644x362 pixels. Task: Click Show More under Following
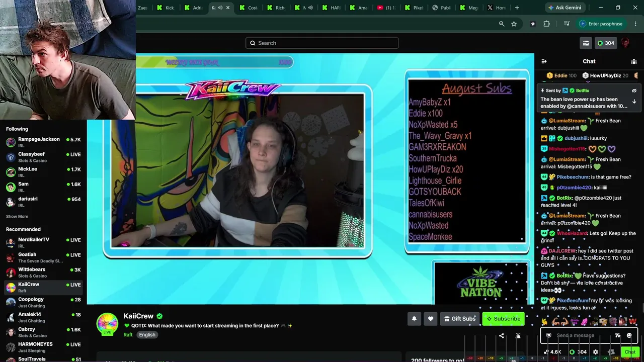[17, 217]
